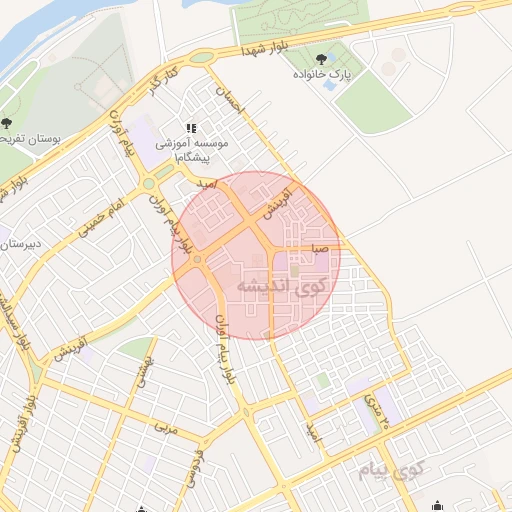Select the building icon below کوی پیام

437,506
